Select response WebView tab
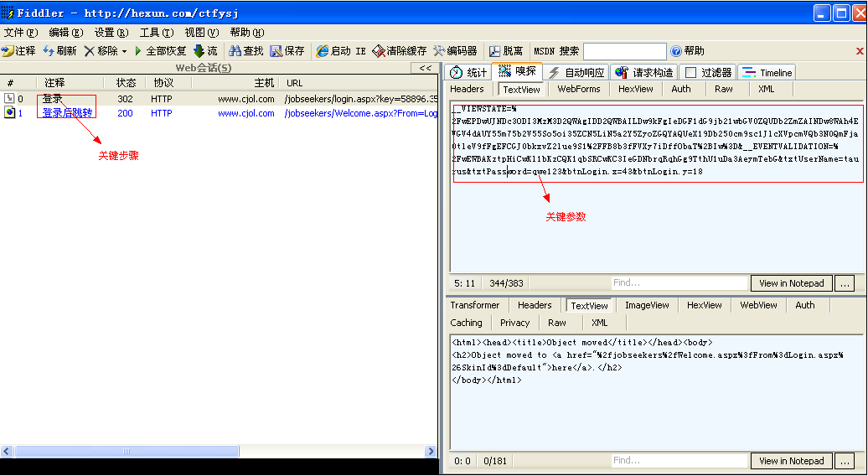This screenshot has height=476, width=868. pyautogui.click(x=758, y=306)
